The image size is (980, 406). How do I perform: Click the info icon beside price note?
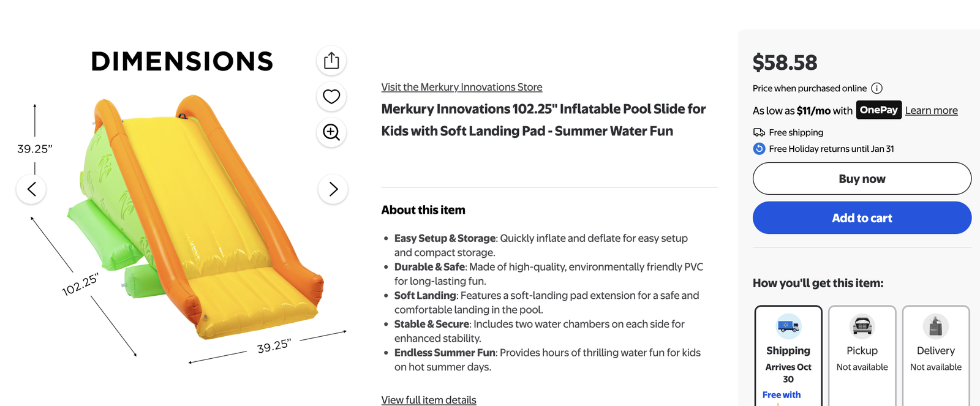pyautogui.click(x=876, y=88)
